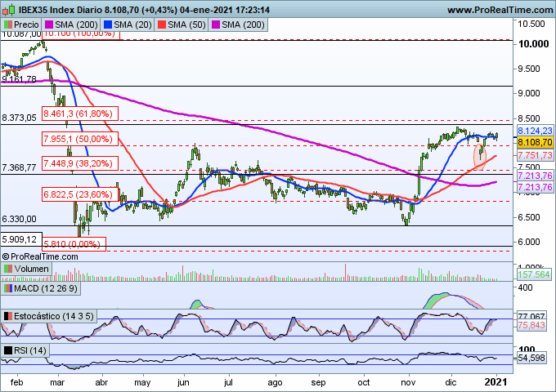
Task: Click the 75,843 stochastic value tag
Action: [x=531, y=325]
